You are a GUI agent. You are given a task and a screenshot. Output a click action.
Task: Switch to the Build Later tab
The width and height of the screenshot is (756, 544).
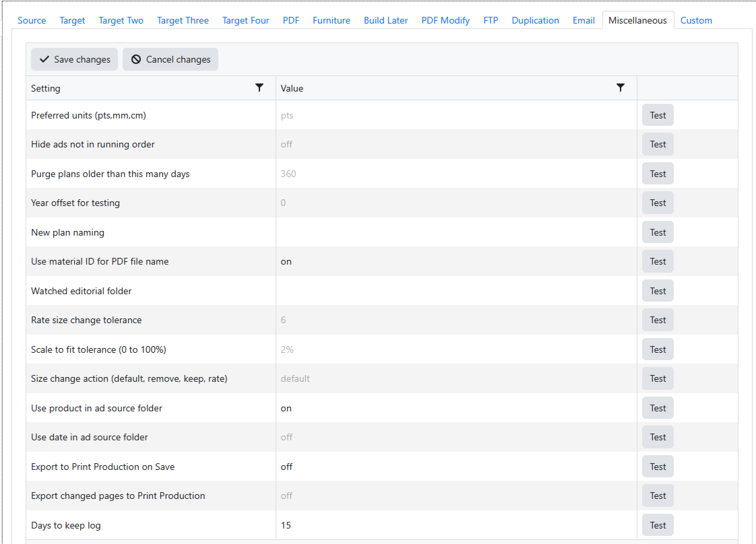(386, 21)
